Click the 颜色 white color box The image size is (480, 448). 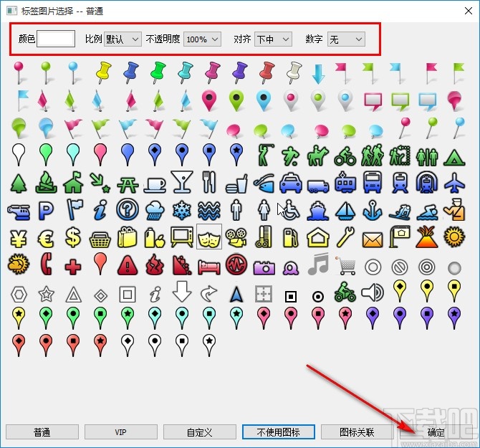[56, 39]
